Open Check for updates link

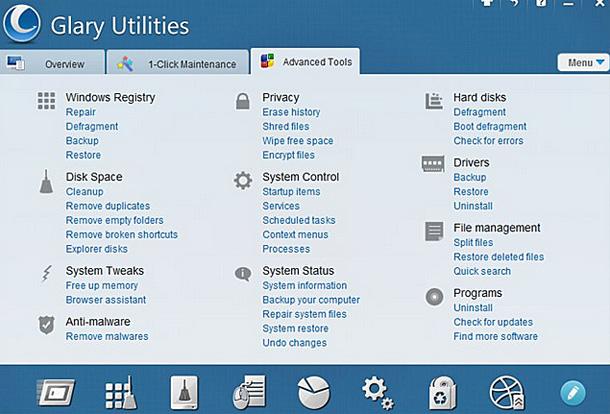click(493, 322)
